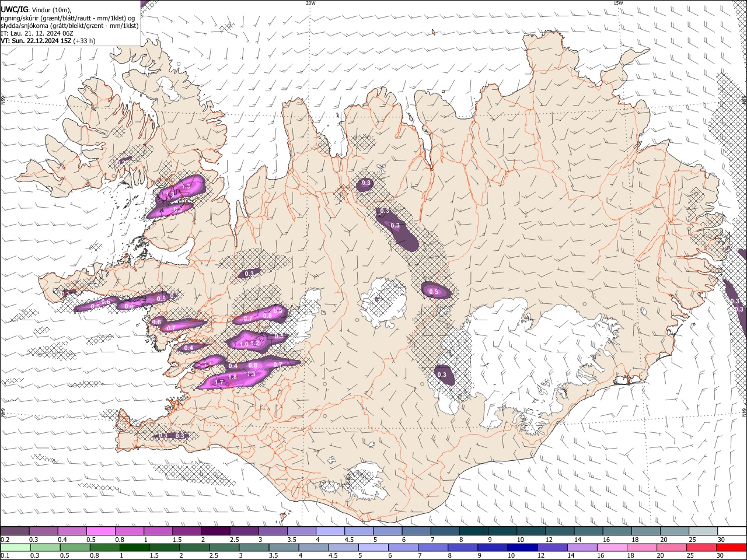Click the 15W longitude label
Viewport: 747px width, 560px height.
[618, 3]
